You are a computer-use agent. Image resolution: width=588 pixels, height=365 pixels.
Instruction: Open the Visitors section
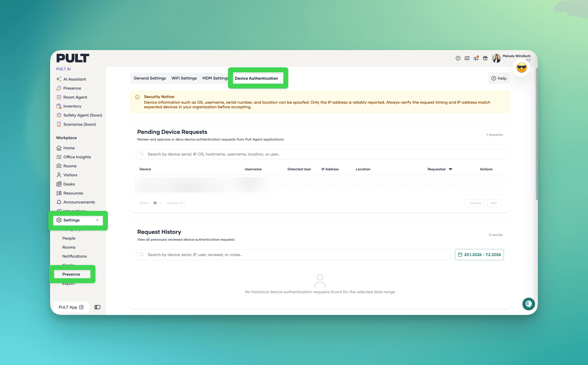(x=70, y=175)
